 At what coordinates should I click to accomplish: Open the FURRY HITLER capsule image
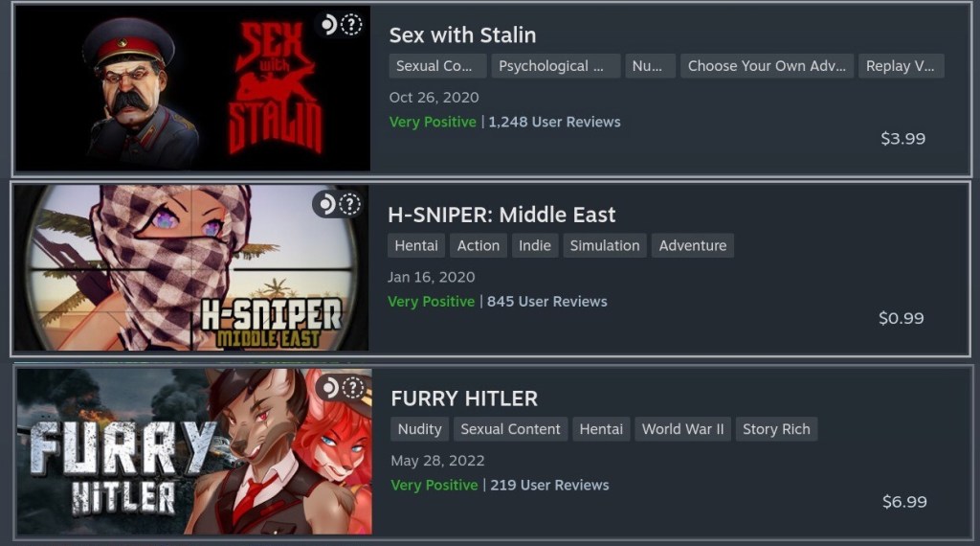pyautogui.click(x=194, y=451)
